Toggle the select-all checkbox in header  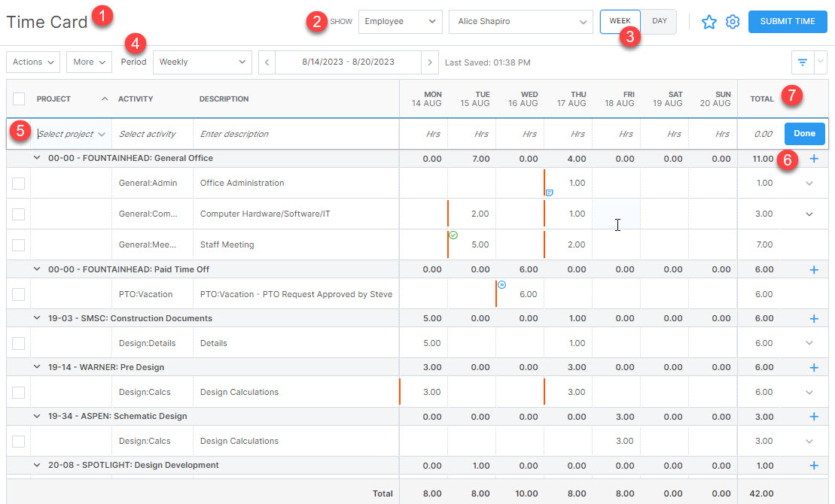tap(19, 99)
